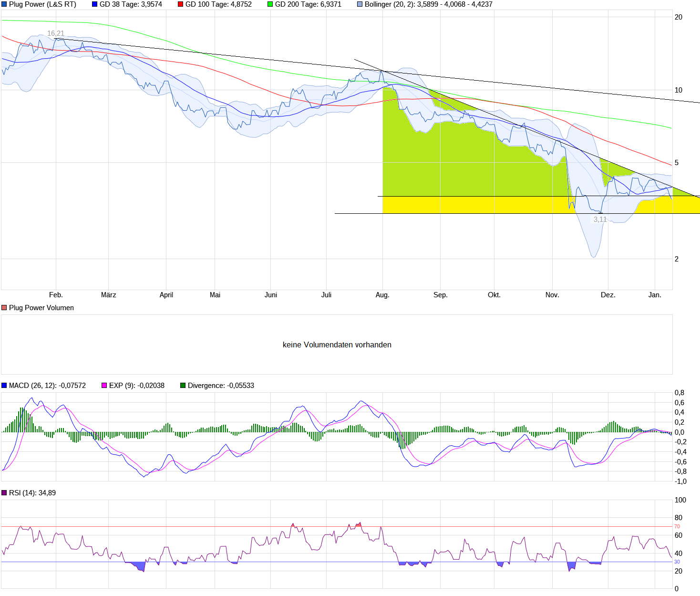The width and height of the screenshot is (700, 596).
Task: Click the 'Juli' month axis label
Action: pyautogui.click(x=326, y=295)
